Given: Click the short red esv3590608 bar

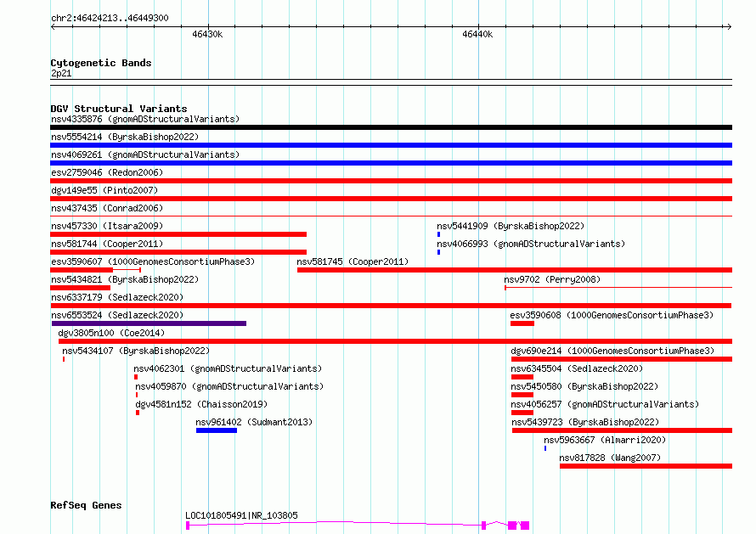Looking at the screenshot, I should [x=522, y=323].
